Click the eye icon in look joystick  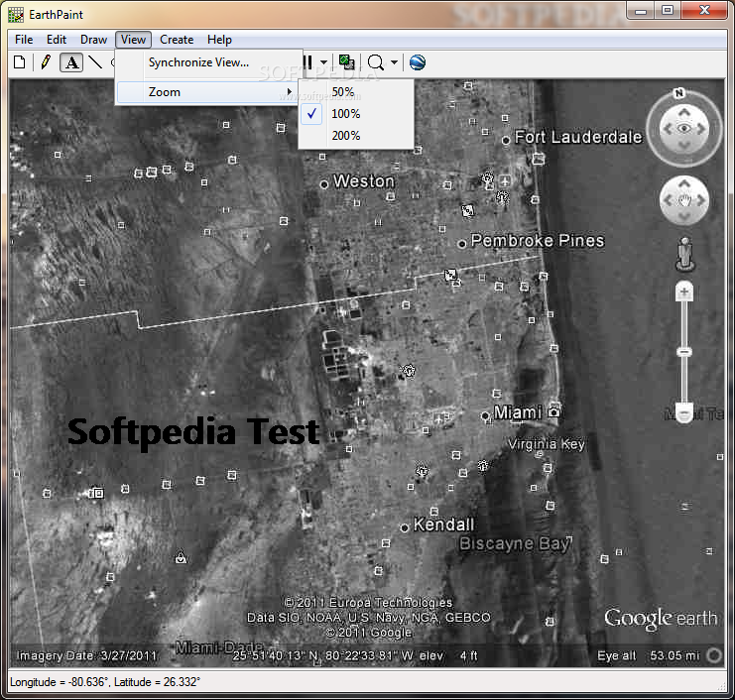click(684, 128)
